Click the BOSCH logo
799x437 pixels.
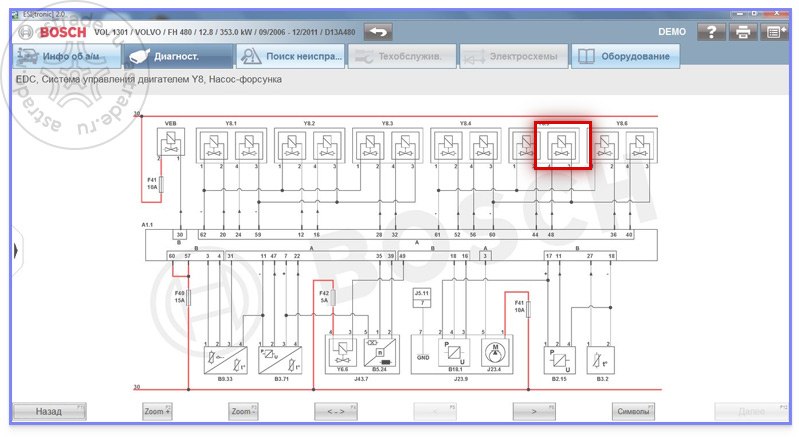pyautogui.click(x=63, y=32)
